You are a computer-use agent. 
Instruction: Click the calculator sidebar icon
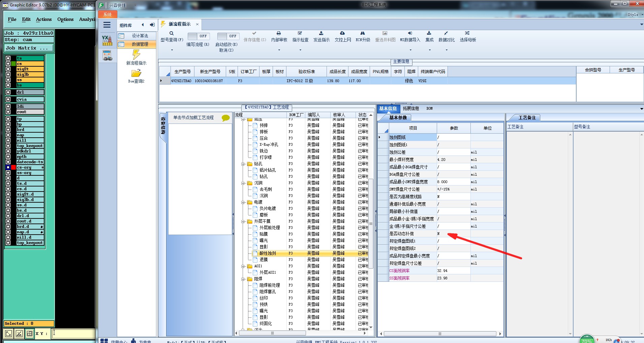107,55
